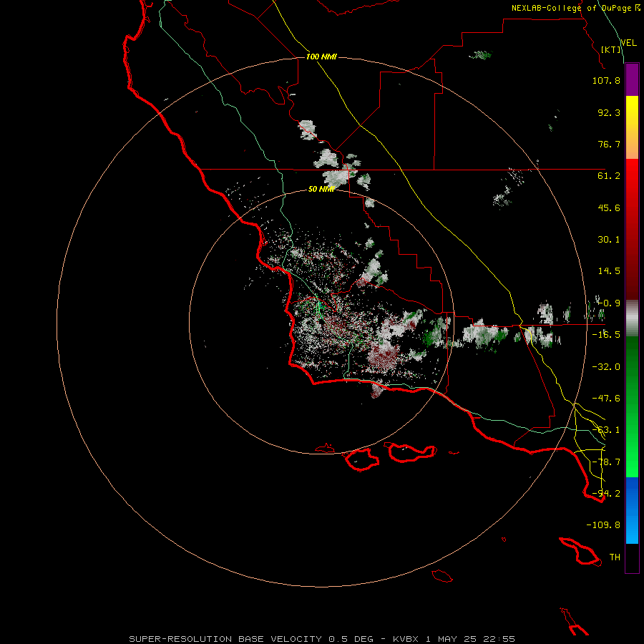Select the 107.8 scale value
Screen dimensions: 644x644
[x=606, y=80]
